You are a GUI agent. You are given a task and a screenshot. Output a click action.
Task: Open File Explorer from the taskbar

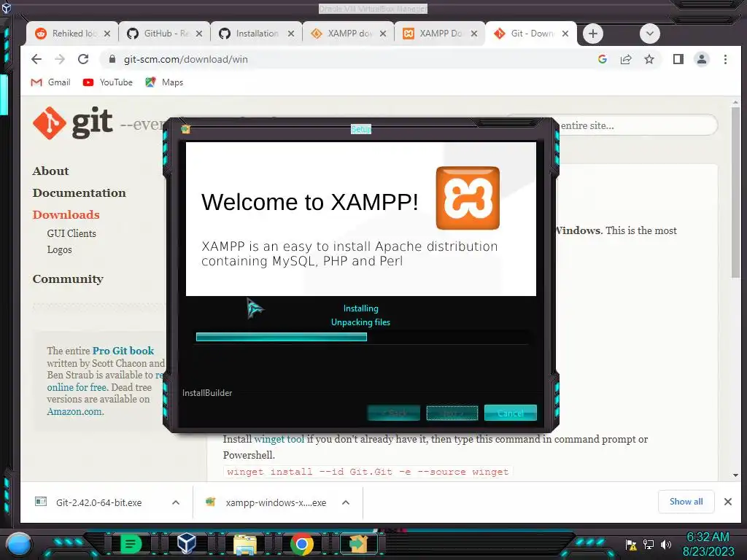(245, 544)
